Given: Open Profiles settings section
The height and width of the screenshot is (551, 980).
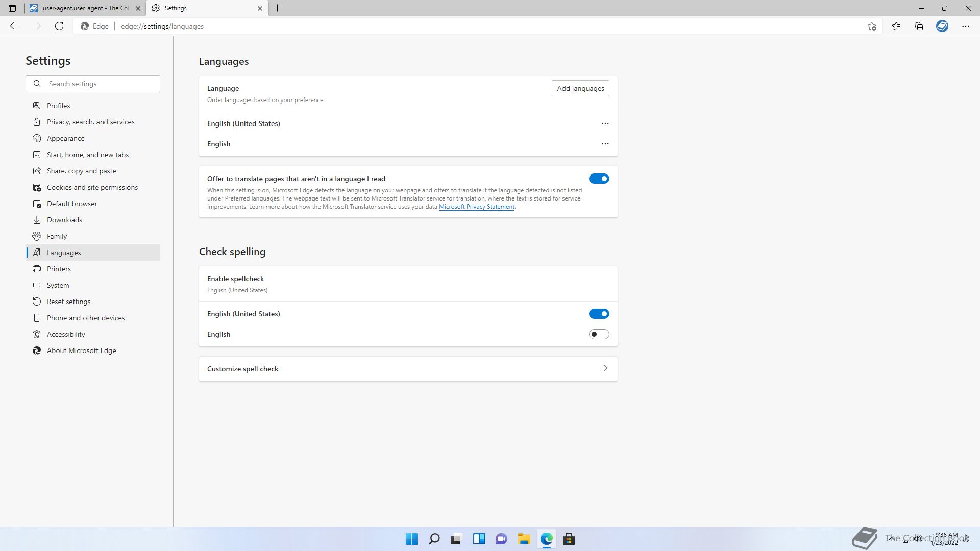Looking at the screenshot, I should pyautogui.click(x=93, y=106).
